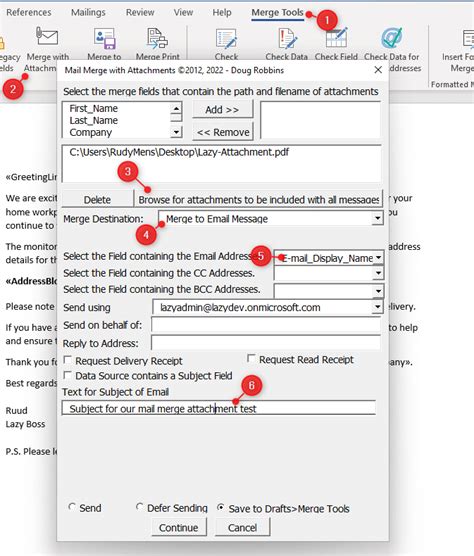Open the Merge Destination dropdown
474x556 pixels.
tap(378, 218)
